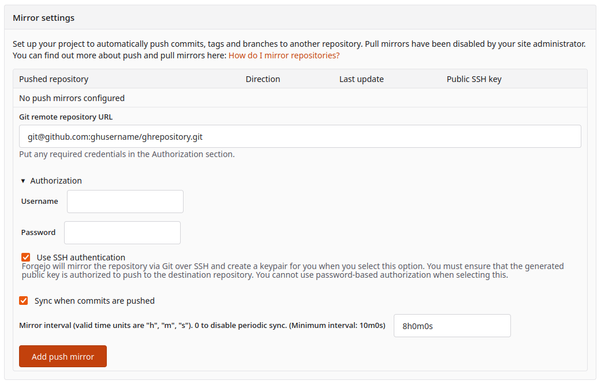Focus the Mirror interval field showing 8h0m0s
The height and width of the screenshot is (384, 601).
coord(452,326)
